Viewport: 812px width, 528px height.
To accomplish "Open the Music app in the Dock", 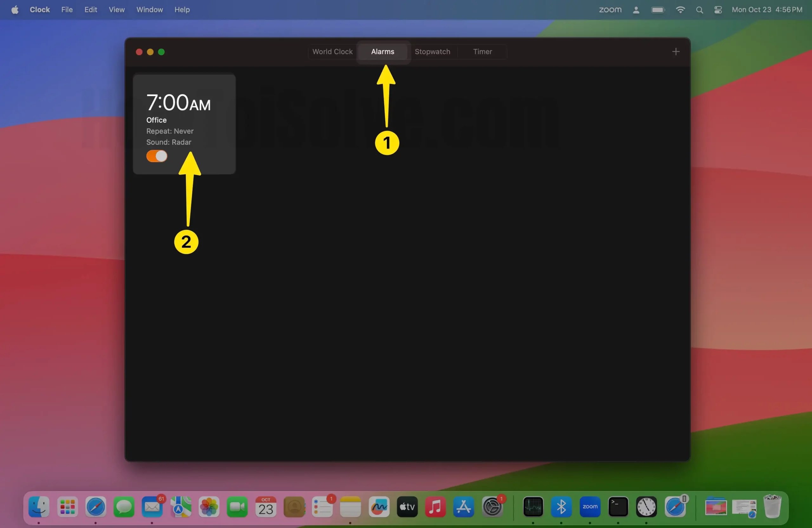I will pyautogui.click(x=435, y=507).
